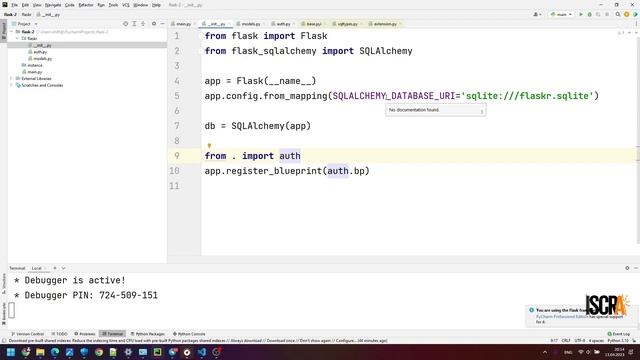Expand Scratches and Consoles node
This screenshot has width=640, height=360.
(11, 85)
